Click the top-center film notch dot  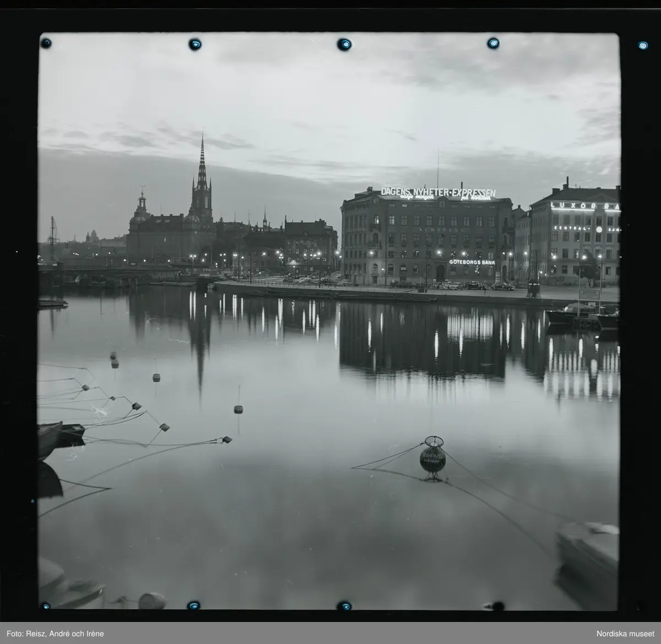344,44
